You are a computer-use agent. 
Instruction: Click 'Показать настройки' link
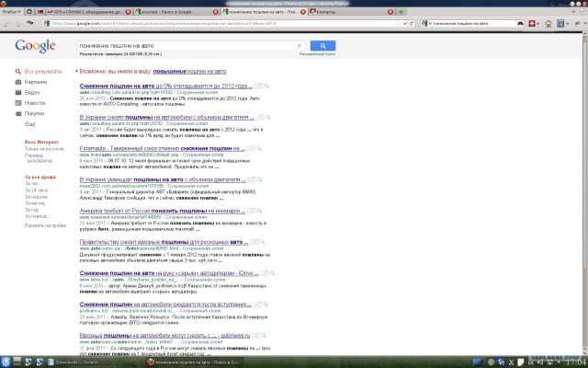tap(45, 225)
